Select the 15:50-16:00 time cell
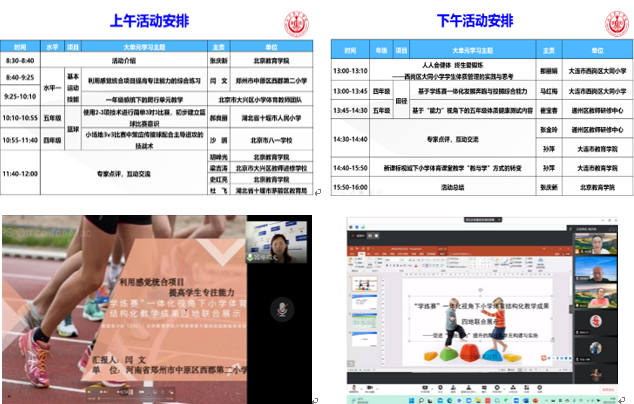The width and height of the screenshot is (634, 404). 350,187
